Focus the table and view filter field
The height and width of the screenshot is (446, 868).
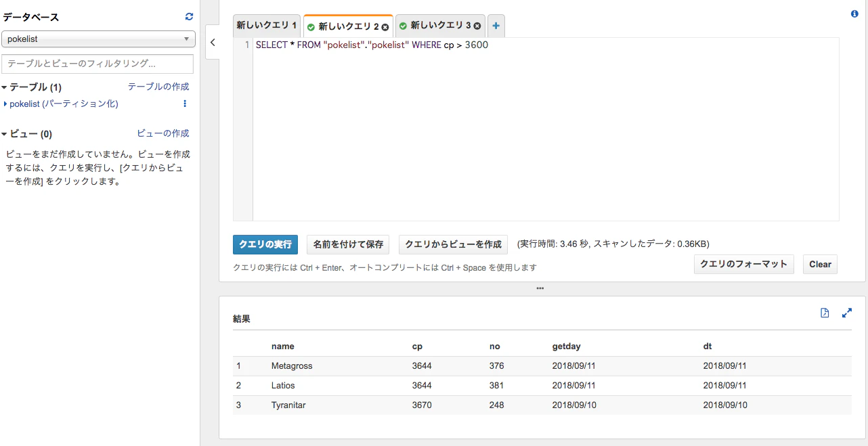(97, 64)
